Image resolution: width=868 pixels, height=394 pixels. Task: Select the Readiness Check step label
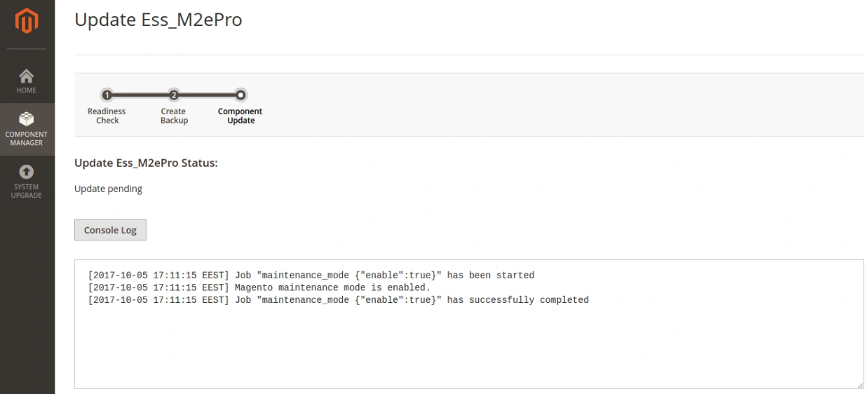(x=107, y=116)
